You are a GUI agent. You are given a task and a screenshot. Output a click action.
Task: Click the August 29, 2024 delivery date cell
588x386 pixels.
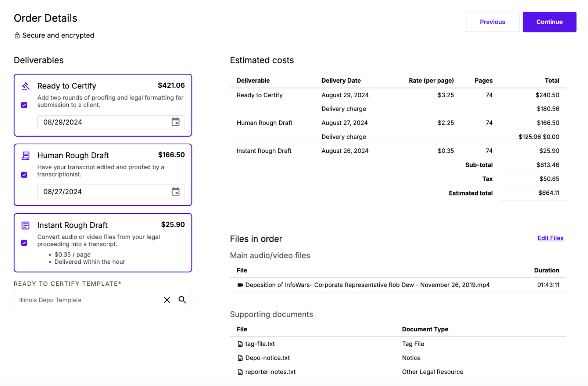pos(345,95)
